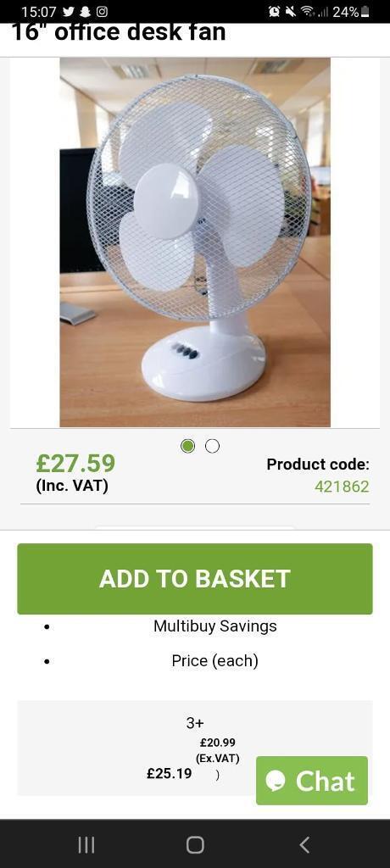The image size is (390, 868).
Task: Open recent apps with navigation bar icon
Action: coord(86,845)
